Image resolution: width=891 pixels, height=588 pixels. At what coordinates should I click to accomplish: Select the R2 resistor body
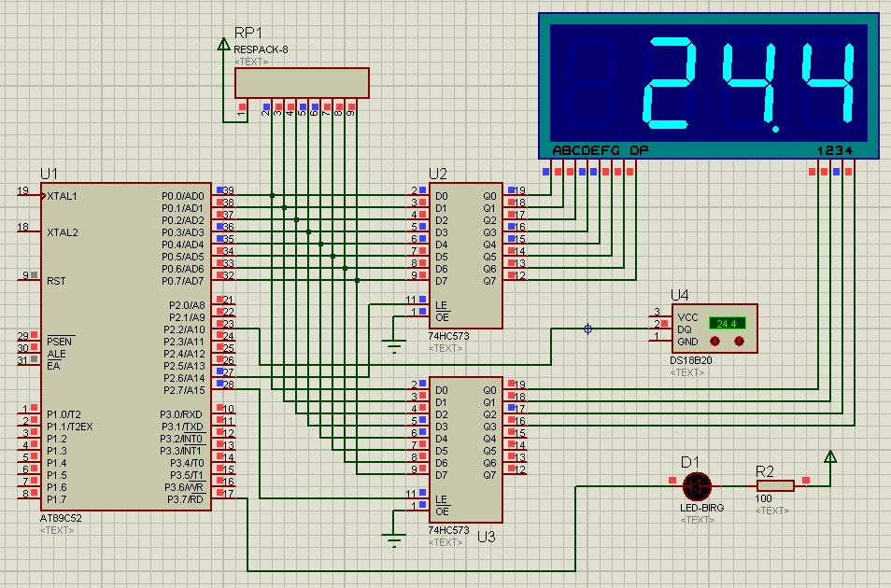[x=775, y=485]
